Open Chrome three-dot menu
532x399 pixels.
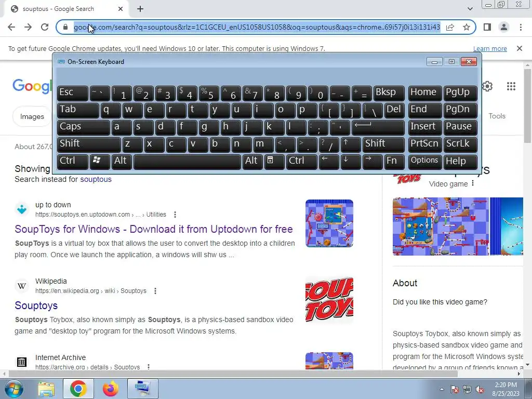point(521,27)
